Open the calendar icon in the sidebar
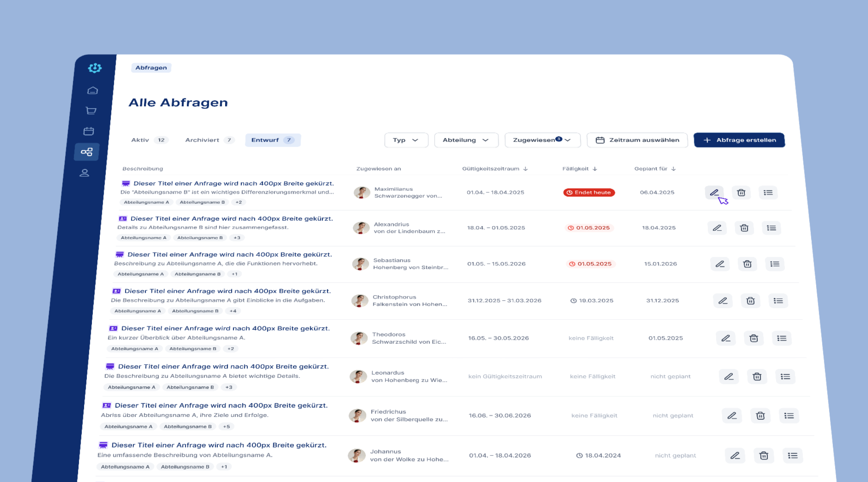 tap(88, 131)
